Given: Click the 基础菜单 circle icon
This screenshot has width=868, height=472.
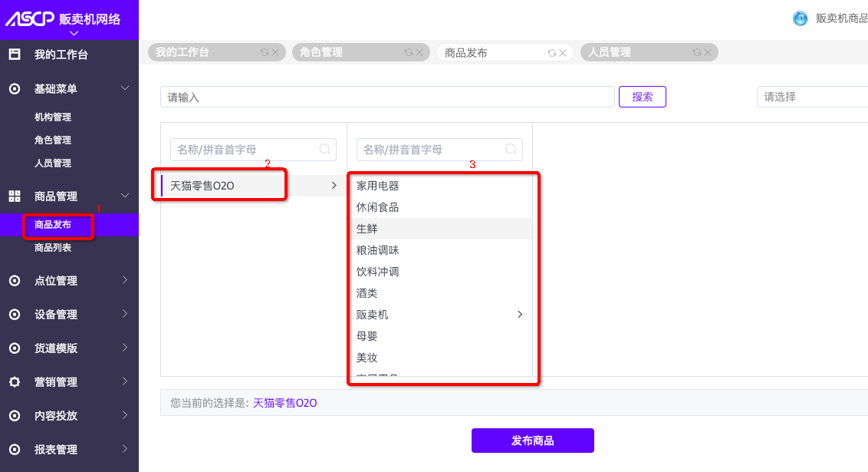Looking at the screenshot, I should 15,88.
